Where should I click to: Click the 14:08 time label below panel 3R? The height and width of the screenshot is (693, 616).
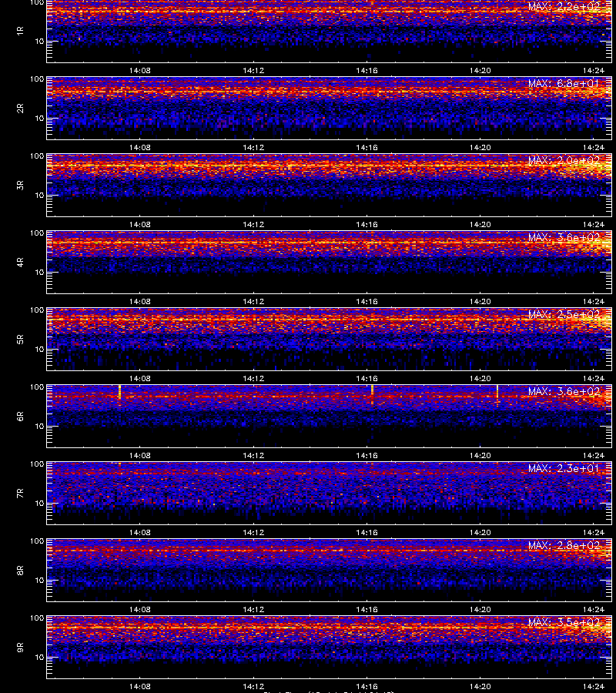point(139,225)
